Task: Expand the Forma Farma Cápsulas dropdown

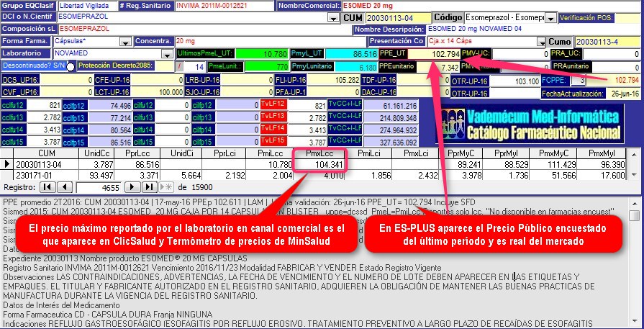Action: [x=126, y=42]
